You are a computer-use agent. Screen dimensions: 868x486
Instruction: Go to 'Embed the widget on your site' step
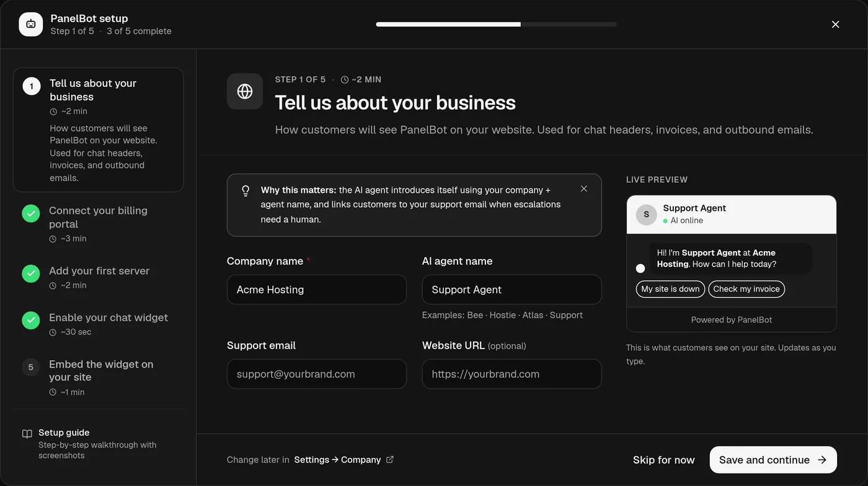(x=98, y=377)
